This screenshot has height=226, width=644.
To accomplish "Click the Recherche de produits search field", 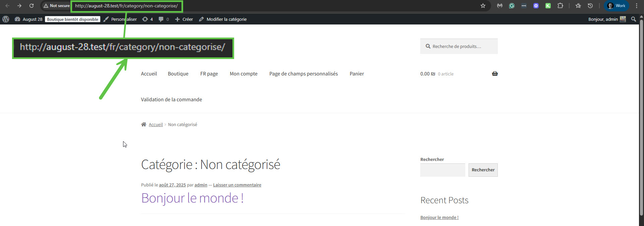I will click(x=459, y=46).
